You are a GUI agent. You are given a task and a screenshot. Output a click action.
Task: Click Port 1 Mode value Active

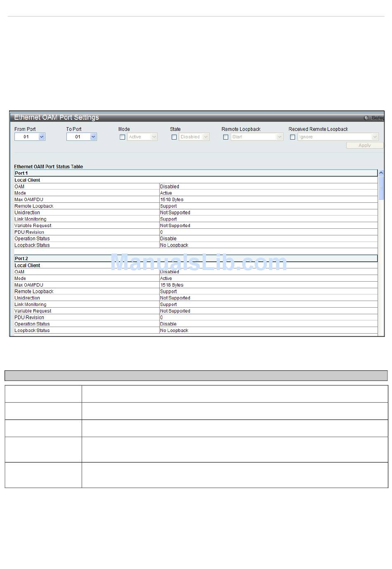166,193
